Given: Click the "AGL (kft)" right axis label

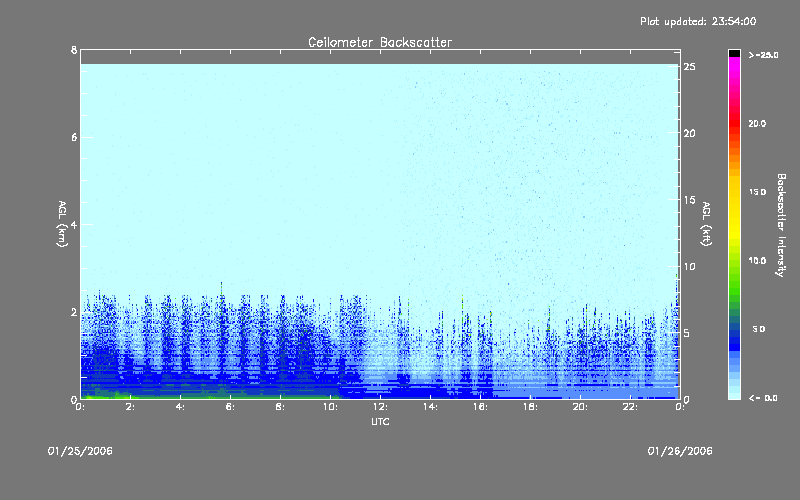Looking at the screenshot, I should (x=706, y=224).
